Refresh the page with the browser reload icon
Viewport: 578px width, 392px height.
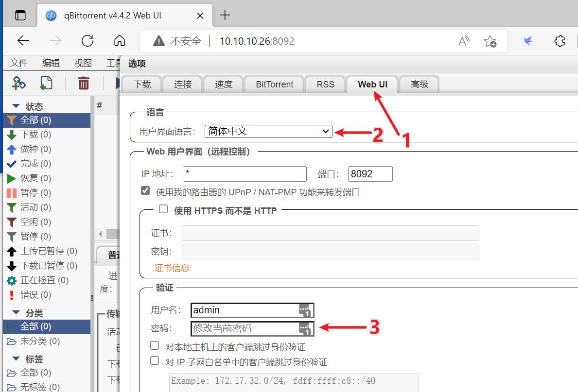coord(88,41)
